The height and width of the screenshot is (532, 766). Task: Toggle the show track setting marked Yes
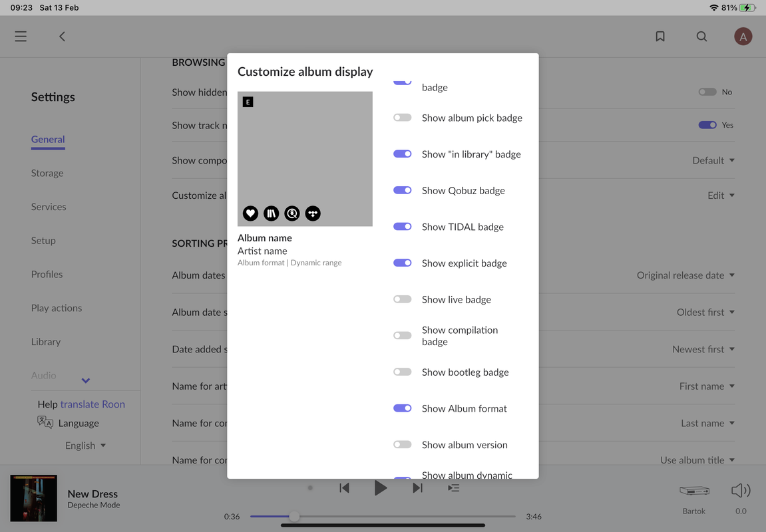point(707,125)
